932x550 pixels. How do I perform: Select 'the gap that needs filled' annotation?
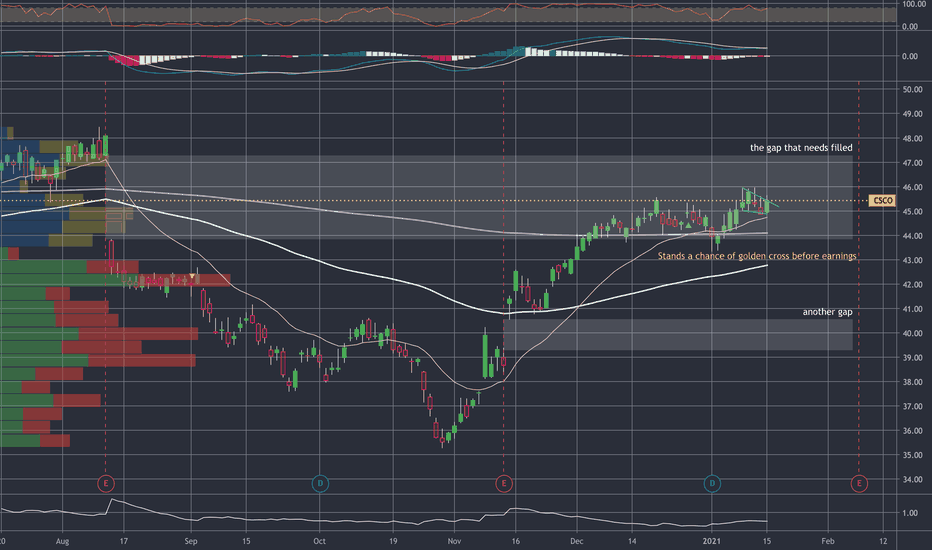pos(801,147)
